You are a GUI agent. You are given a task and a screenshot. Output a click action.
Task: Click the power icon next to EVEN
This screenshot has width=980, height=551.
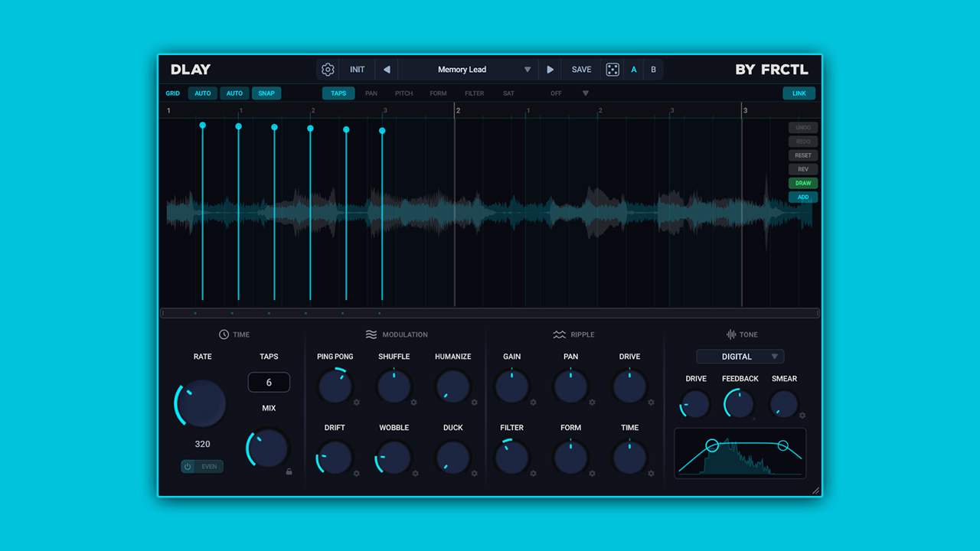pyautogui.click(x=188, y=466)
